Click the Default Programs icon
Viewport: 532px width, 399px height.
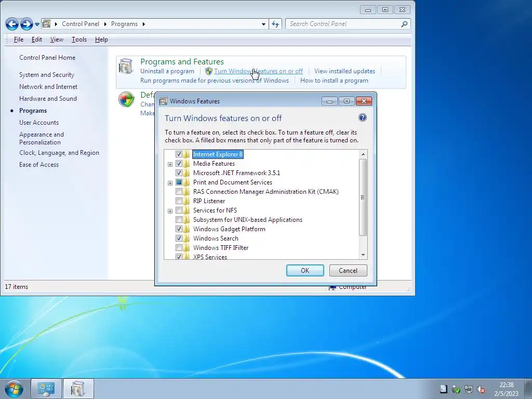click(x=126, y=100)
